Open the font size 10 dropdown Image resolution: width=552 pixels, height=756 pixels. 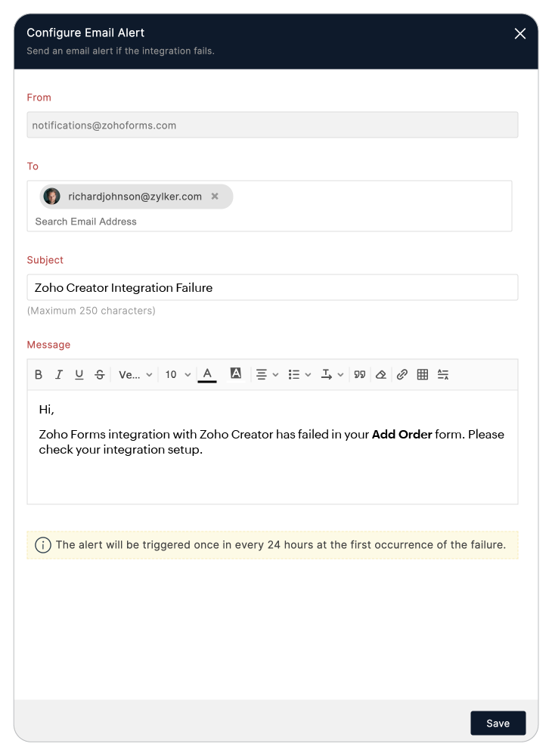tap(178, 375)
